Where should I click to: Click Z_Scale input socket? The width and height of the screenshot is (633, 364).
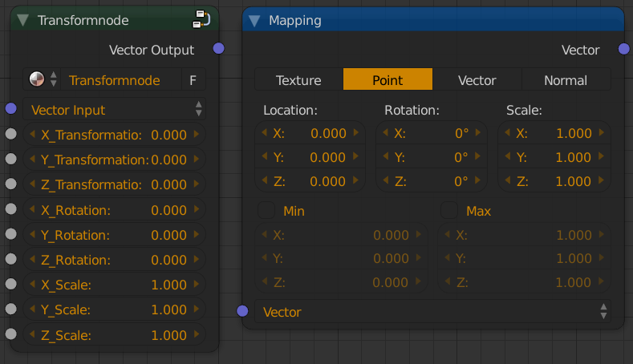[11, 334]
